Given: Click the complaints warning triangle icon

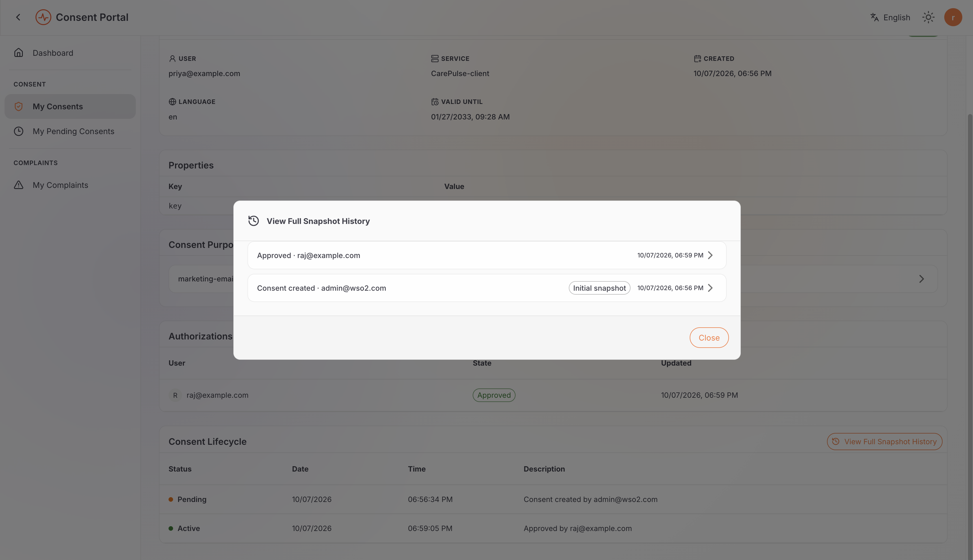Looking at the screenshot, I should [x=19, y=185].
